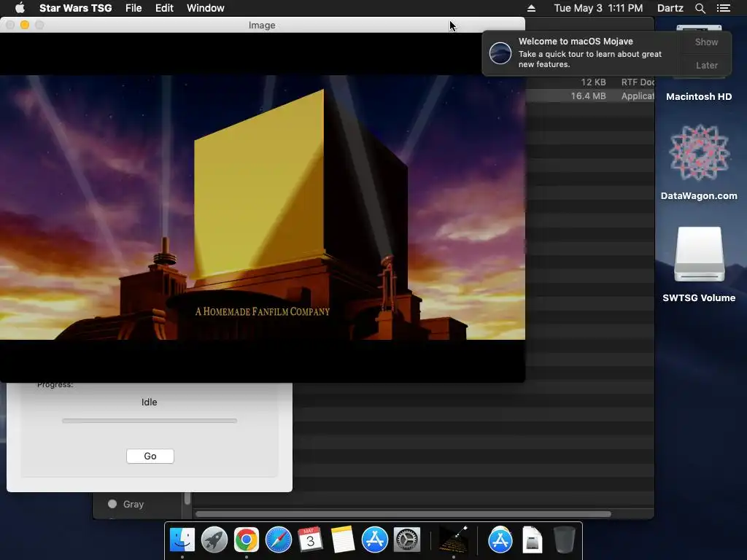Image resolution: width=747 pixels, height=560 pixels.
Task: Open the Apple menu
Action: [20, 8]
